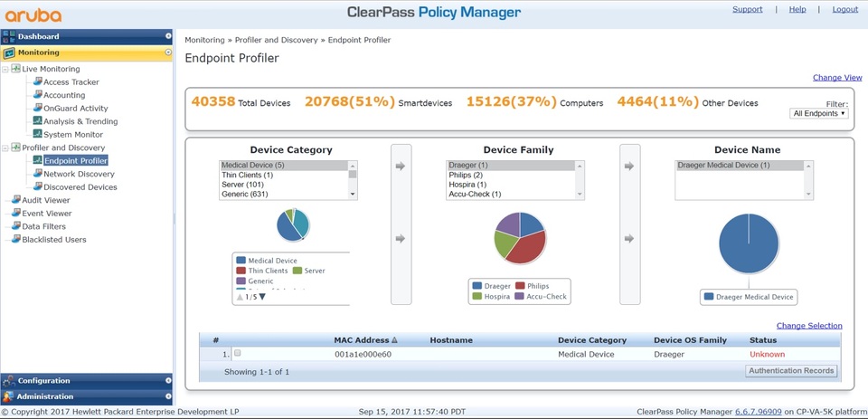This screenshot has width=868, height=419.
Task: Collapse the Live Monitoring tree node
Action: point(5,69)
